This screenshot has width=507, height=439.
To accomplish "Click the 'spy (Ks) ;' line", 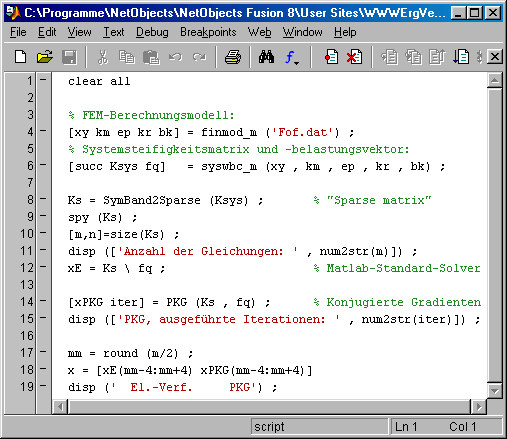I will 103,217.
